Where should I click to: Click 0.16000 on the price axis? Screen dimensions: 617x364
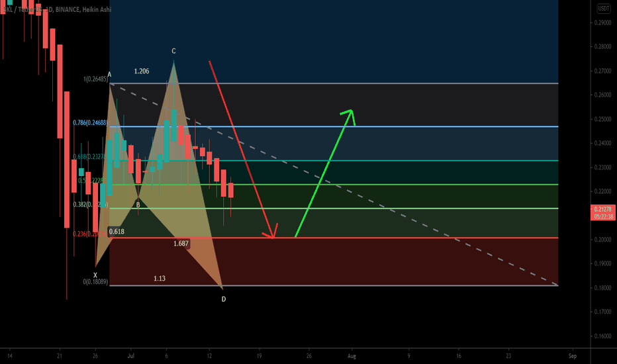click(603, 336)
